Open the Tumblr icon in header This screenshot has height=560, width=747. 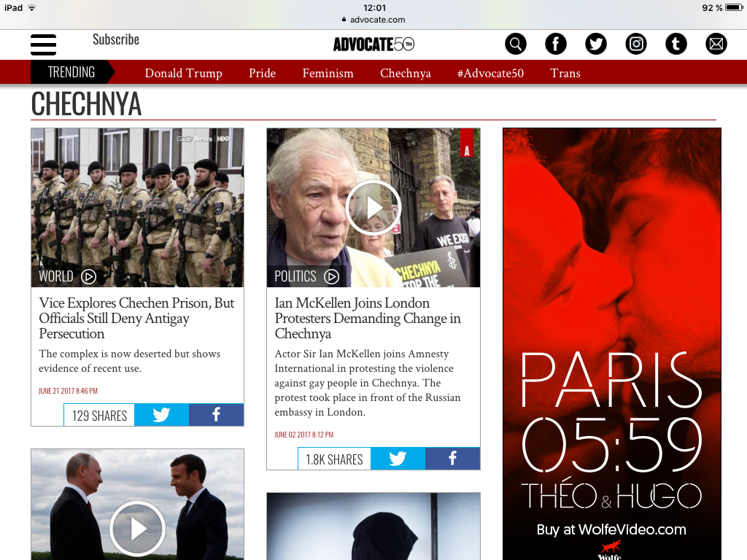[676, 44]
